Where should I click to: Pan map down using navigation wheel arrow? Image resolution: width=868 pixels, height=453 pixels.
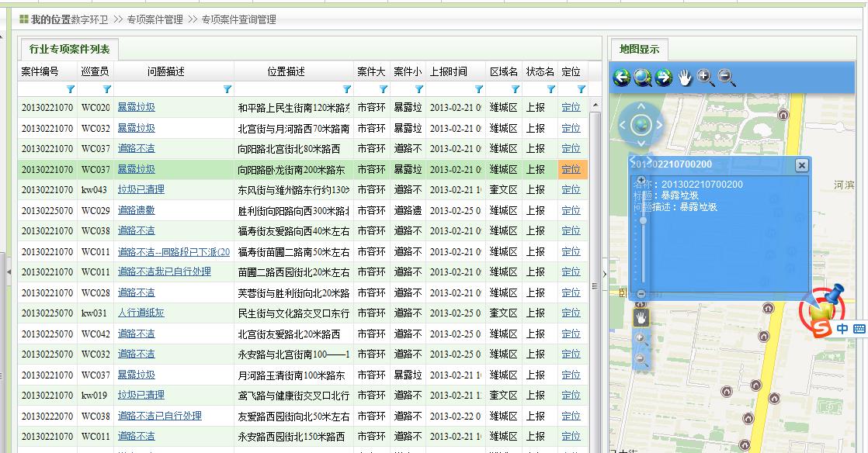(x=641, y=144)
